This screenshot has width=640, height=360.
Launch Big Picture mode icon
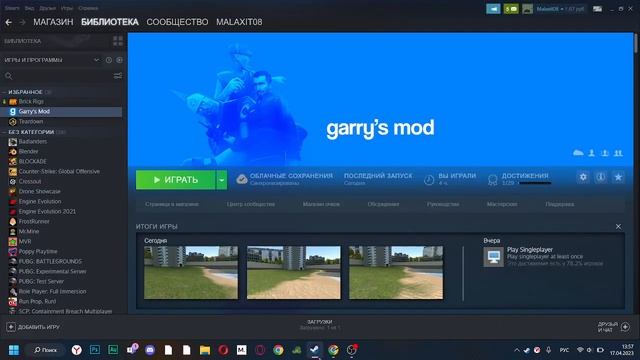pos(598,9)
